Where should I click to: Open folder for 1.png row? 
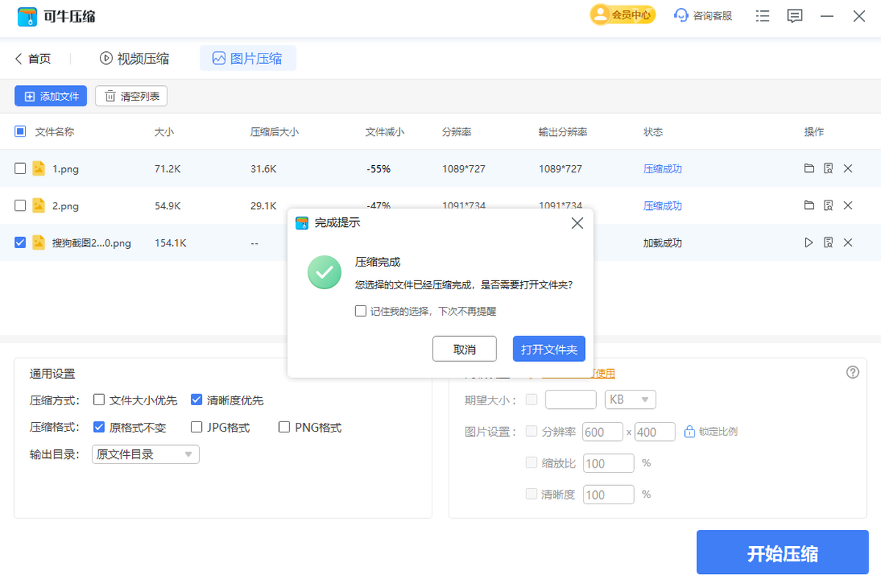click(x=809, y=169)
